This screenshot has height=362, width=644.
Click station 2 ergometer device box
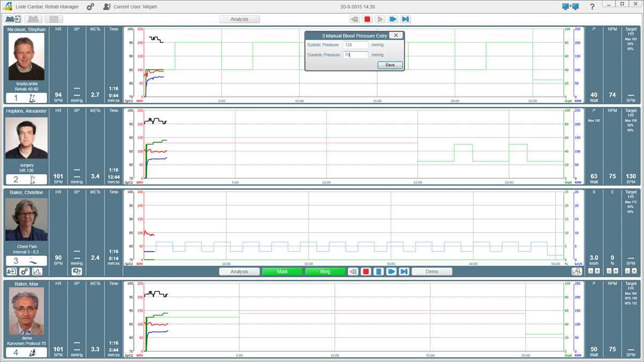click(26, 180)
